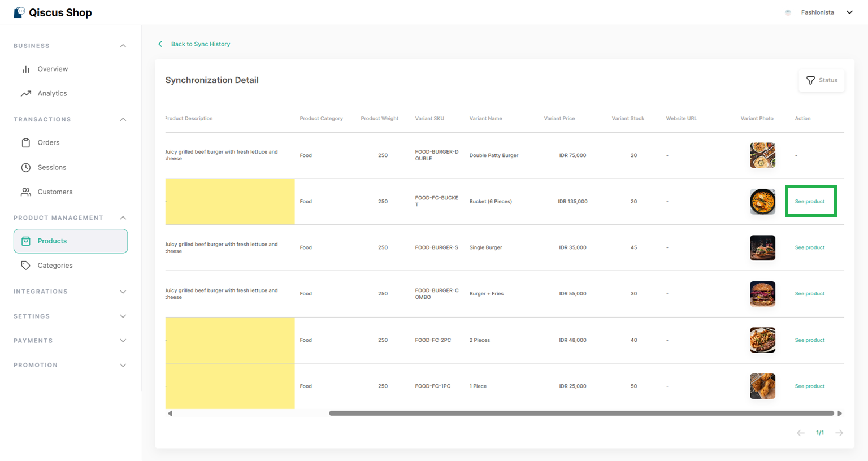Viewport: 868px width, 461px height.
Task: Click the Analytics trend line icon
Action: [25, 93]
